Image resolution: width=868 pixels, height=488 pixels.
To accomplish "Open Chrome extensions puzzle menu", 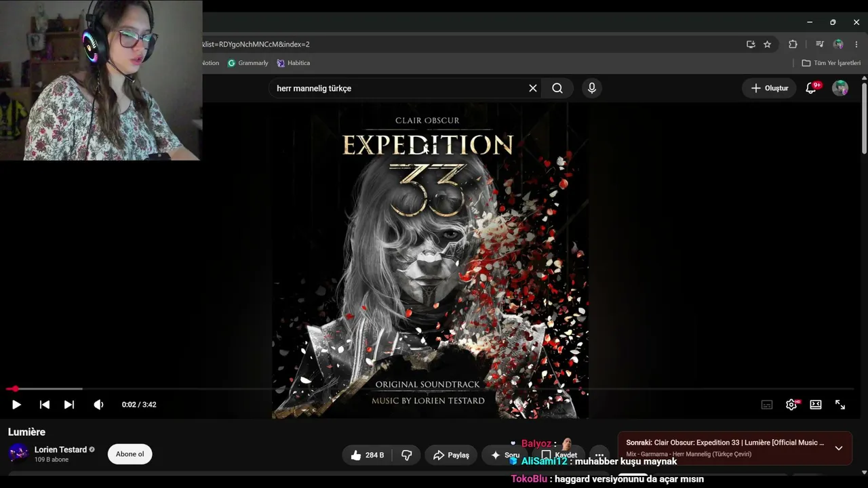I will tap(793, 44).
